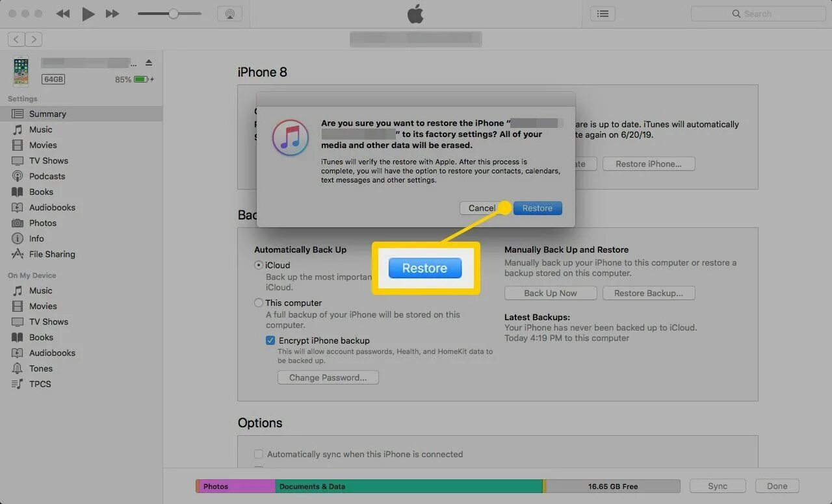Click the Back Up Now button
The image size is (832, 504).
(x=551, y=293)
